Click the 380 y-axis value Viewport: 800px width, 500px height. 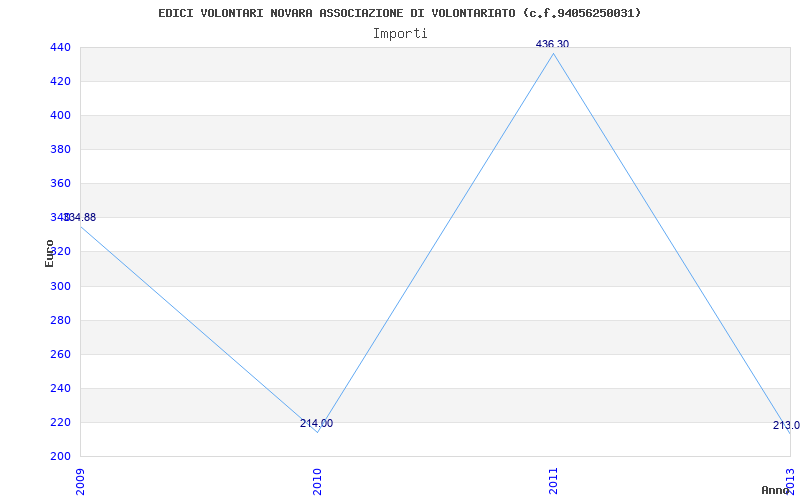click(x=60, y=149)
